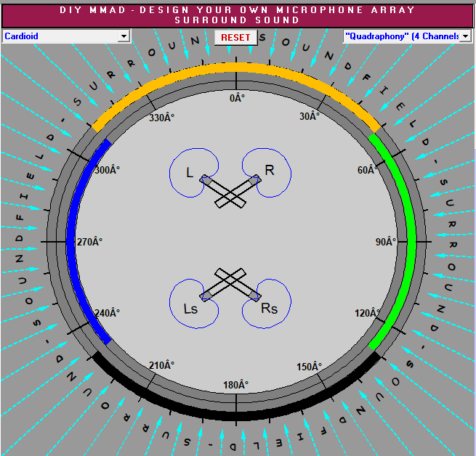
Task: Click inside the Cardioid combo box text
Action: point(58,36)
